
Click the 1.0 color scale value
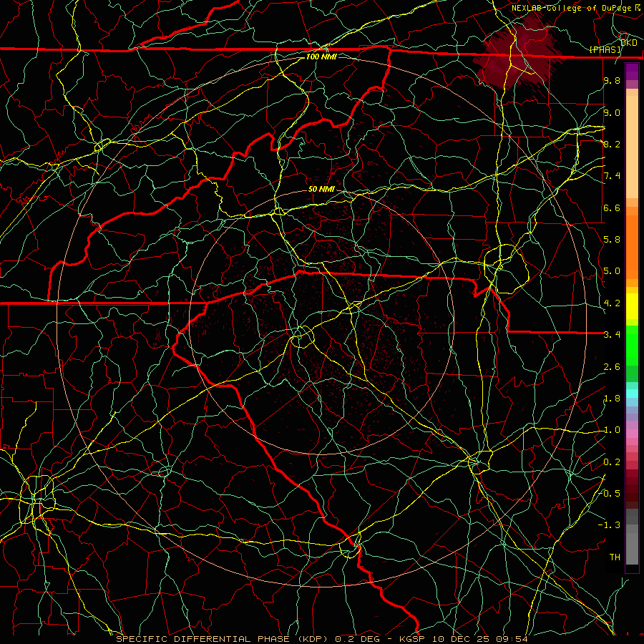point(612,430)
